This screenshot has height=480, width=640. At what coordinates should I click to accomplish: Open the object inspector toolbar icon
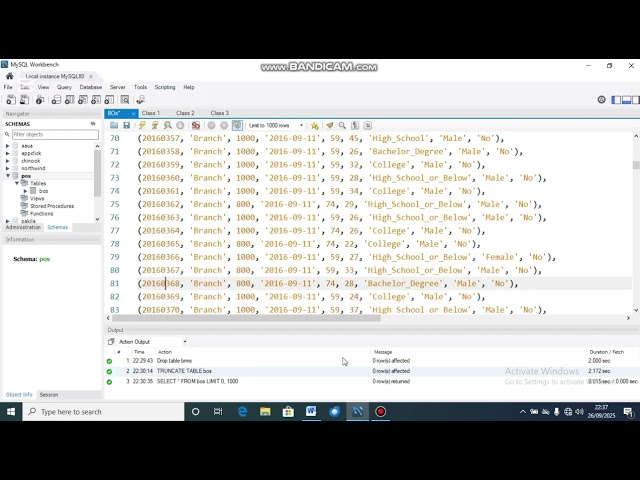(x=40, y=100)
